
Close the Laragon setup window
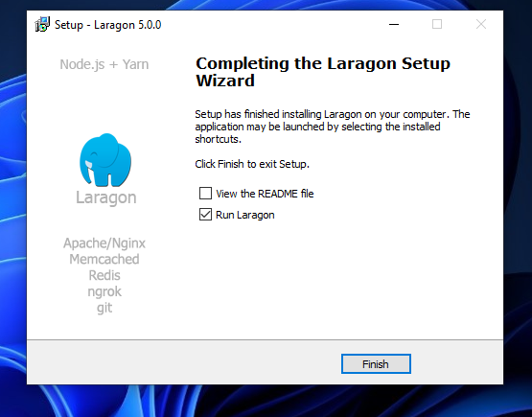(481, 24)
